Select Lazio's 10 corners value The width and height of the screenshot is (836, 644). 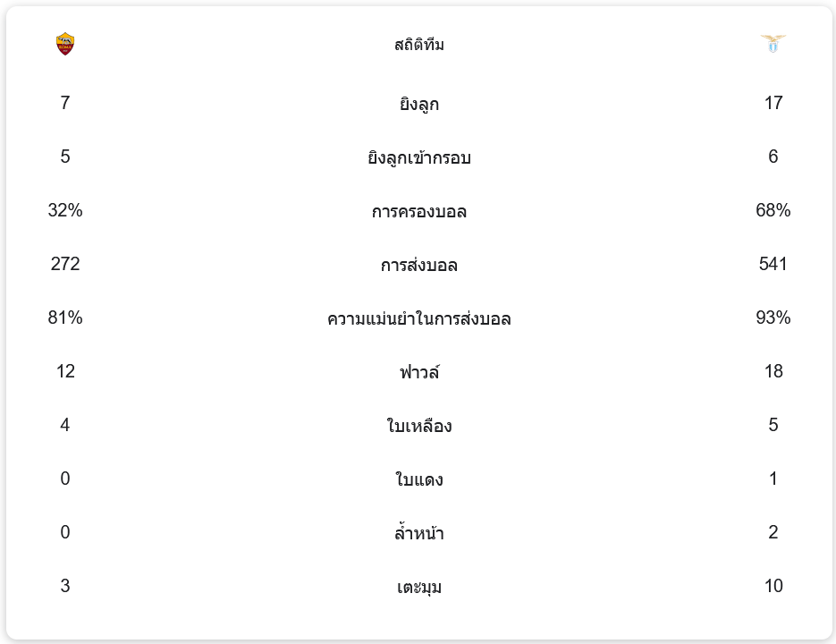point(773,586)
